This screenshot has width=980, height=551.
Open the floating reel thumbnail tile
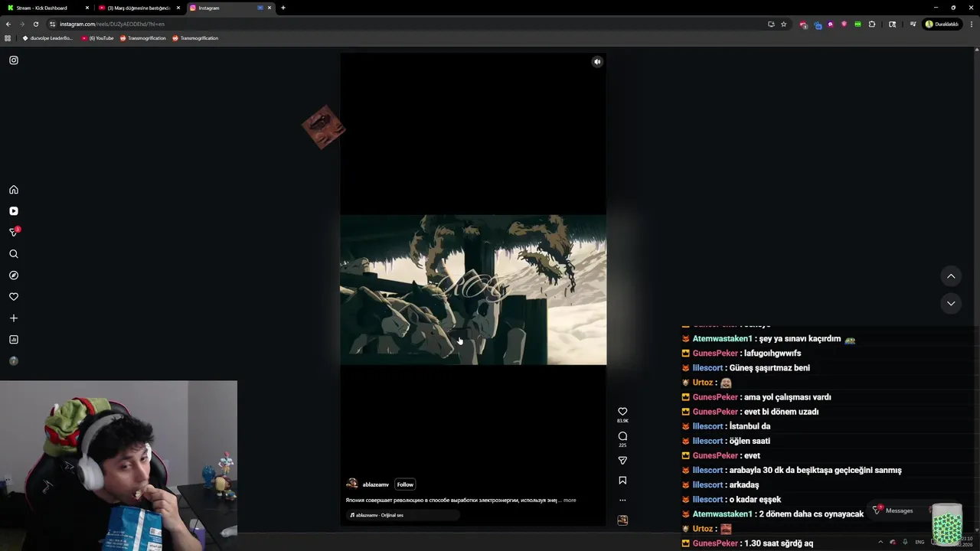(323, 127)
